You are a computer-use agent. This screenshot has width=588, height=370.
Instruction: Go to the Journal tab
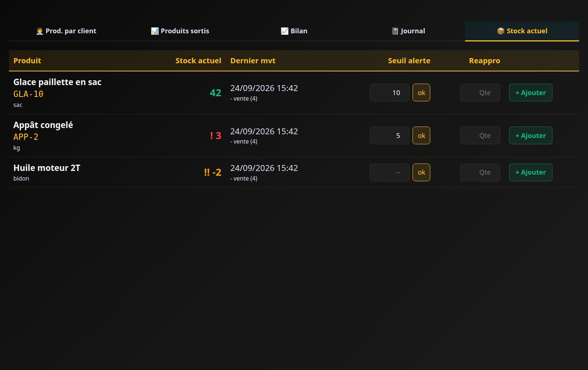[408, 31]
